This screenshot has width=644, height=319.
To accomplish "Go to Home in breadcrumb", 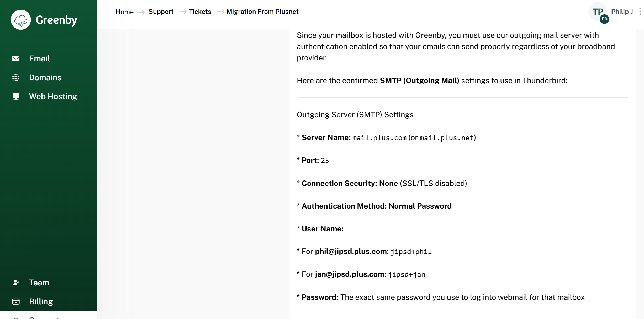I will point(124,12).
